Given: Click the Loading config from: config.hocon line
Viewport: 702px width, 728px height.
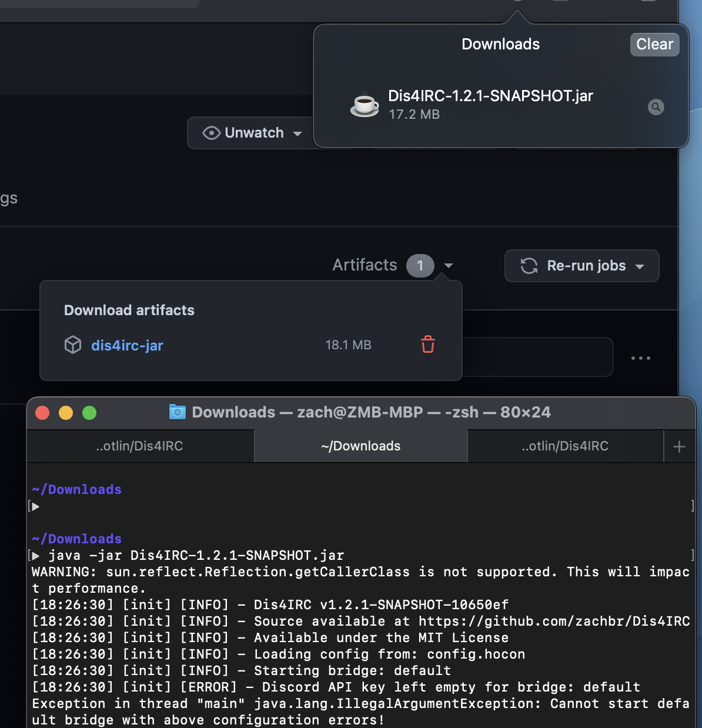Looking at the screenshot, I should tap(279, 654).
